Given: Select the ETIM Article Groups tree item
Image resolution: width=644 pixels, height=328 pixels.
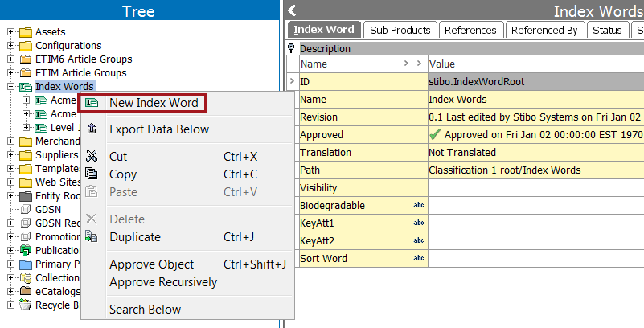Looking at the screenshot, I should [x=80, y=73].
